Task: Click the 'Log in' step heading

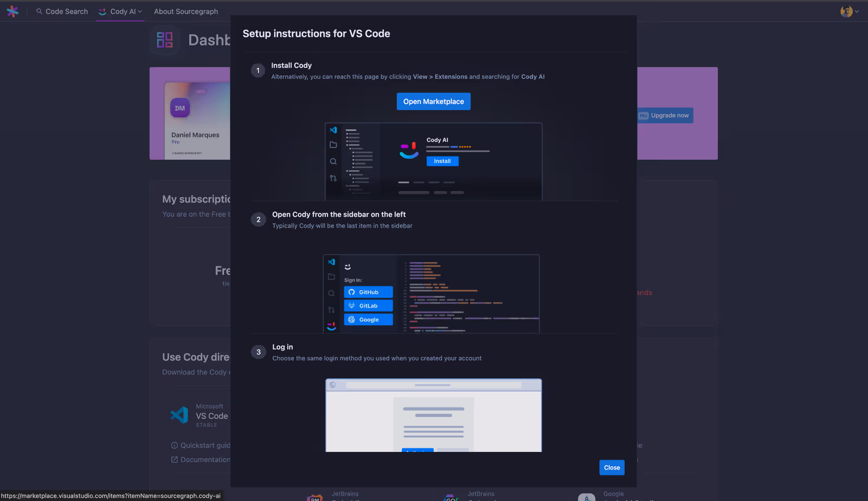Action: pyautogui.click(x=283, y=347)
